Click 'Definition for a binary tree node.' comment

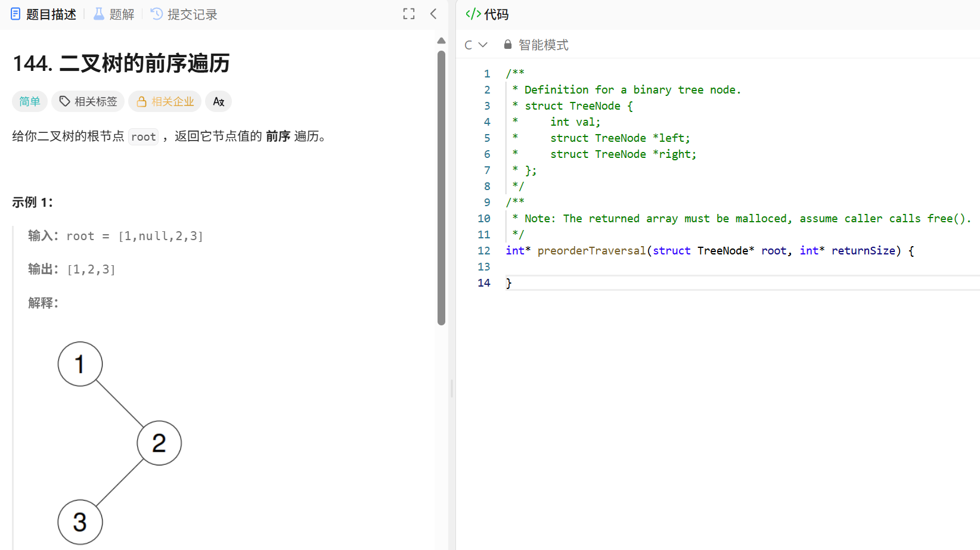632,90
